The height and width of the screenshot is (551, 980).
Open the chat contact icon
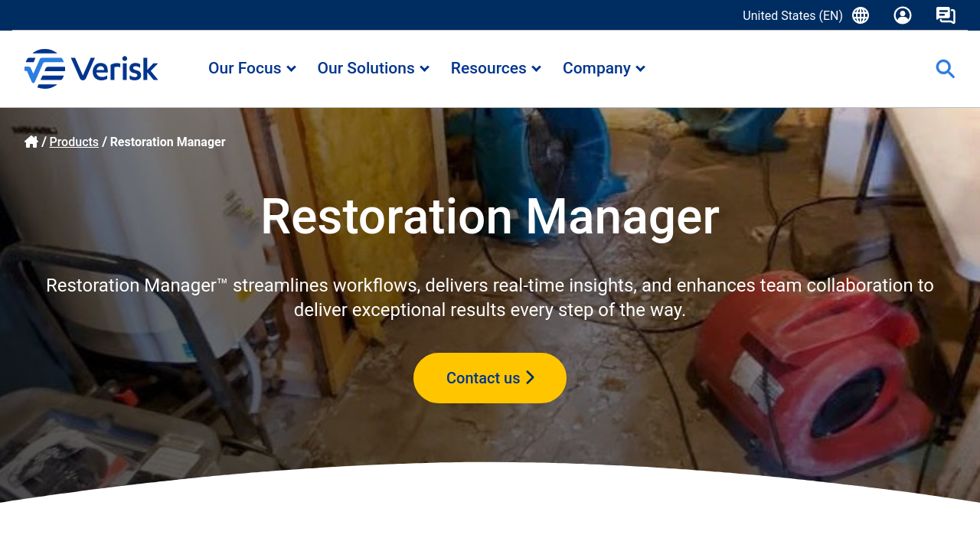(946, 15)
